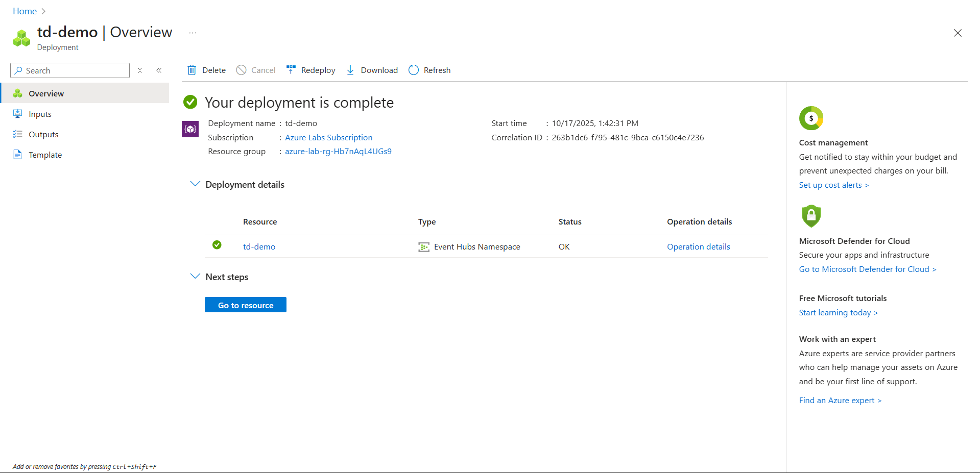The height and width of the screenshot is (473, 980).
Task: Click the Download arrow icon
Action: (x=350, y=70)
